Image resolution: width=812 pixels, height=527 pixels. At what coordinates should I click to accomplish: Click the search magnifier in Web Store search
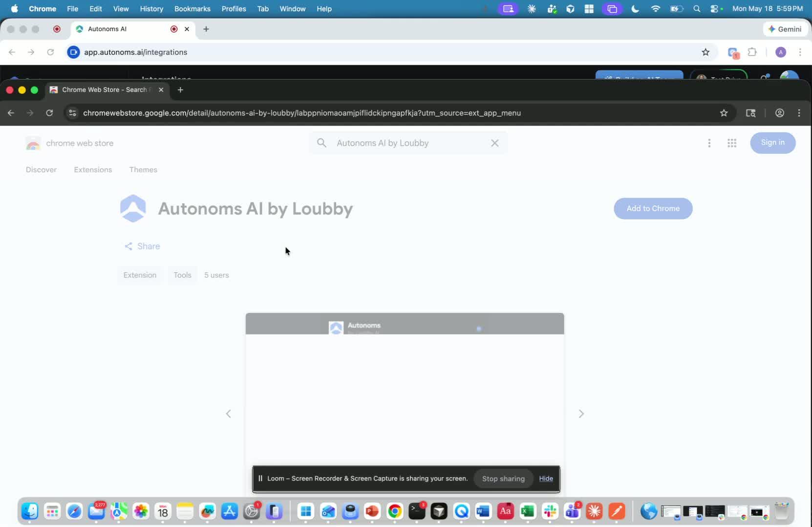[x=321, y=143]
